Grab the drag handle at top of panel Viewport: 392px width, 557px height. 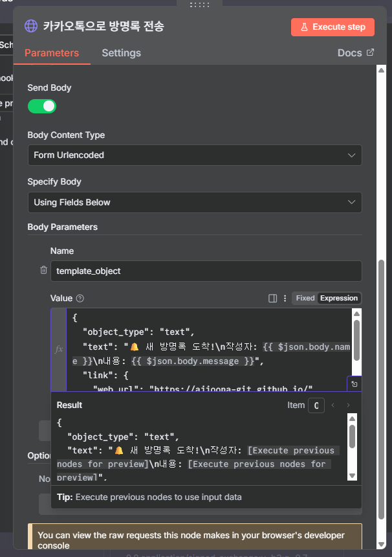click(199, 5)
